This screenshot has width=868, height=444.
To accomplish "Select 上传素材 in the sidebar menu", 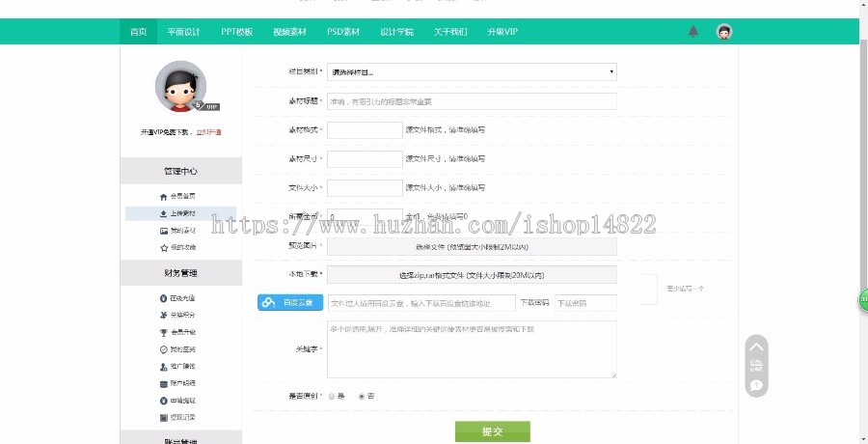I will (181, 213).
